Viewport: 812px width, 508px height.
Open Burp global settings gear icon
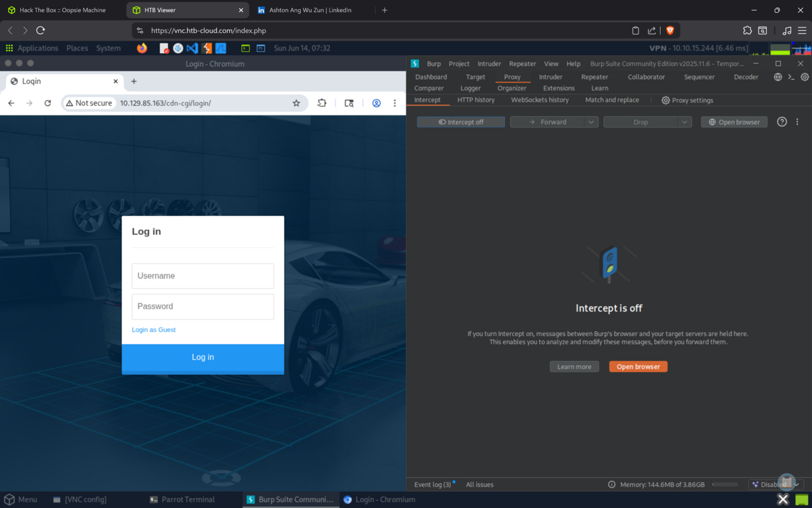(804, 77)
